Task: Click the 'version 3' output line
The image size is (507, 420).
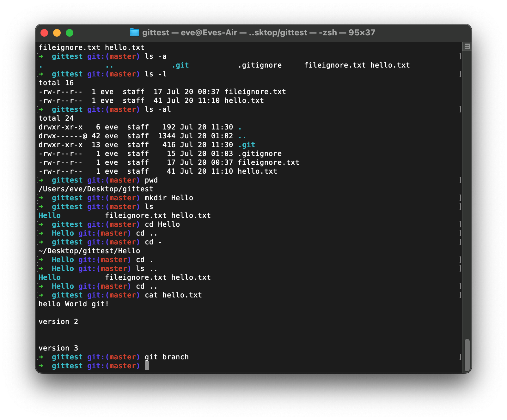Action: pyautogui.click(x=58, y=348)
